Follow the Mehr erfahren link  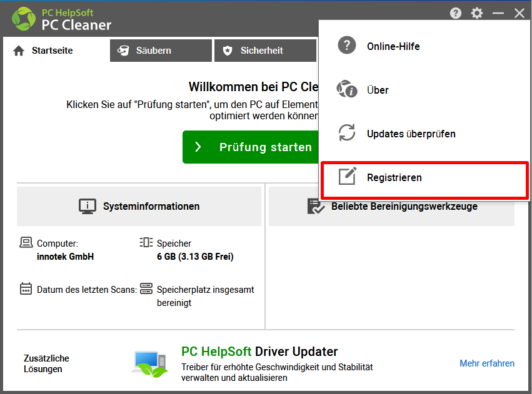[487, 363]
